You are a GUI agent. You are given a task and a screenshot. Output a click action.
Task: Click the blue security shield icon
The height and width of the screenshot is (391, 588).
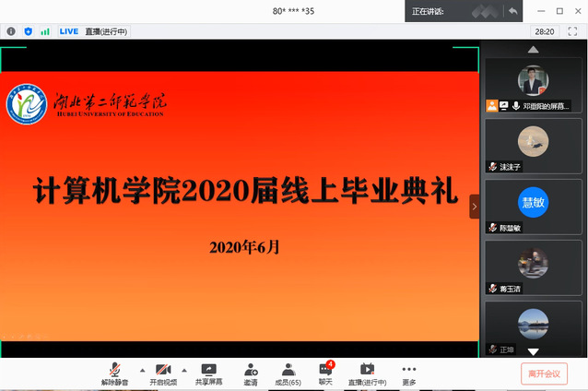pos(28,31)
